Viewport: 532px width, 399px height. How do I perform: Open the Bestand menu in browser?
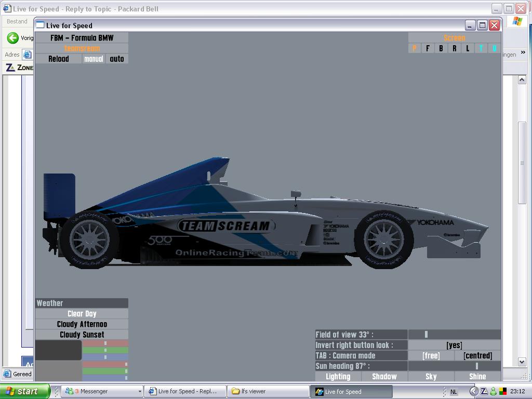[17, 21]
